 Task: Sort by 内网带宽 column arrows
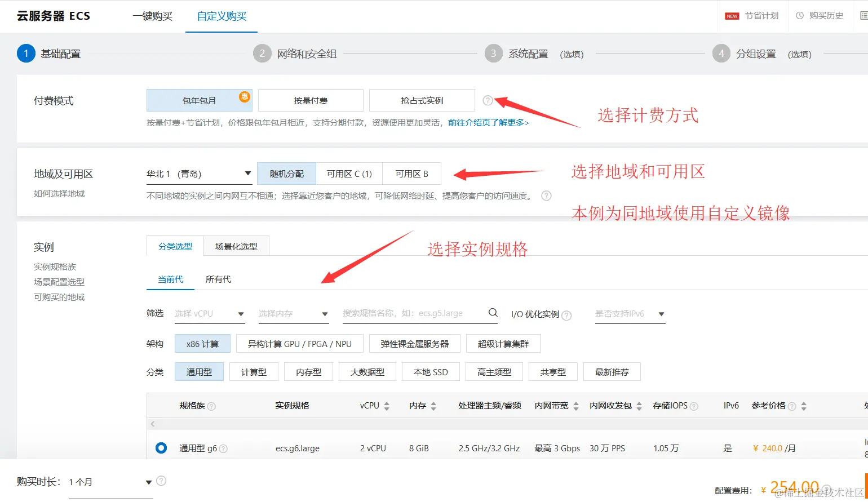pos(576,406)
